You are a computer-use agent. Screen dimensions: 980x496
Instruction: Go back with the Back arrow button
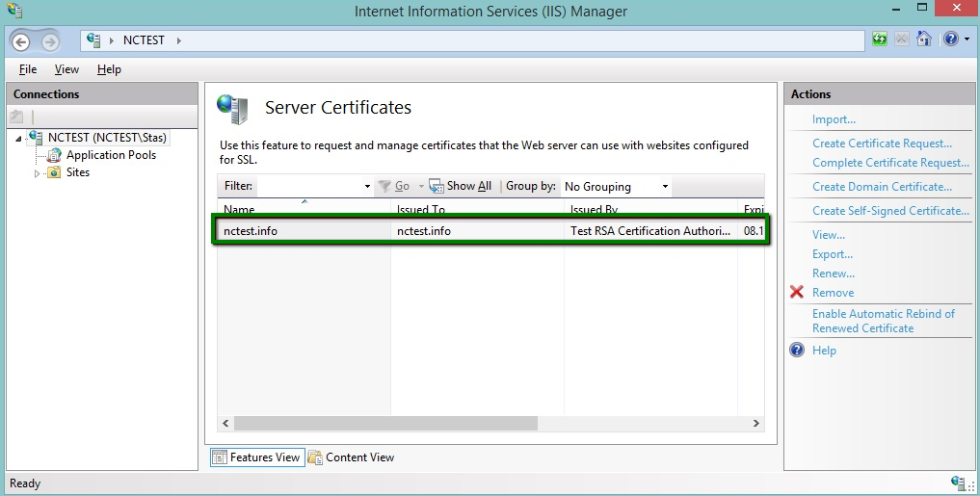pyautogui.click(x=20, y=41)
